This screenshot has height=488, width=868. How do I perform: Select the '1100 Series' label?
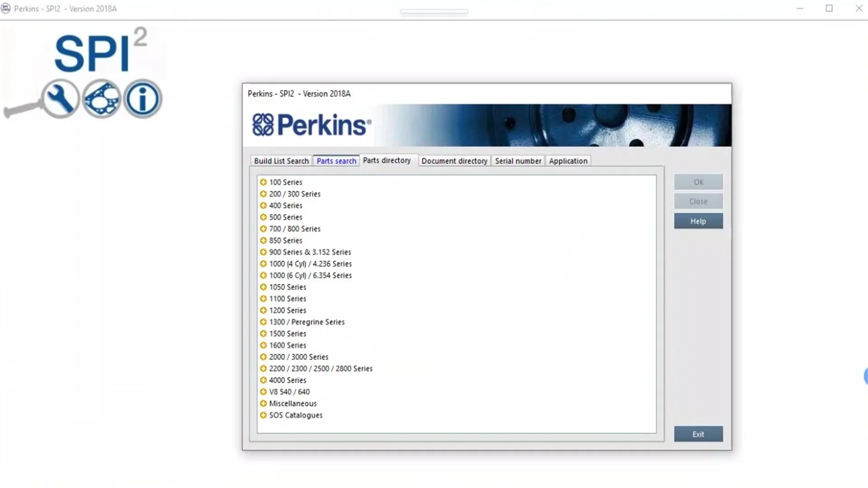point(288,299)
